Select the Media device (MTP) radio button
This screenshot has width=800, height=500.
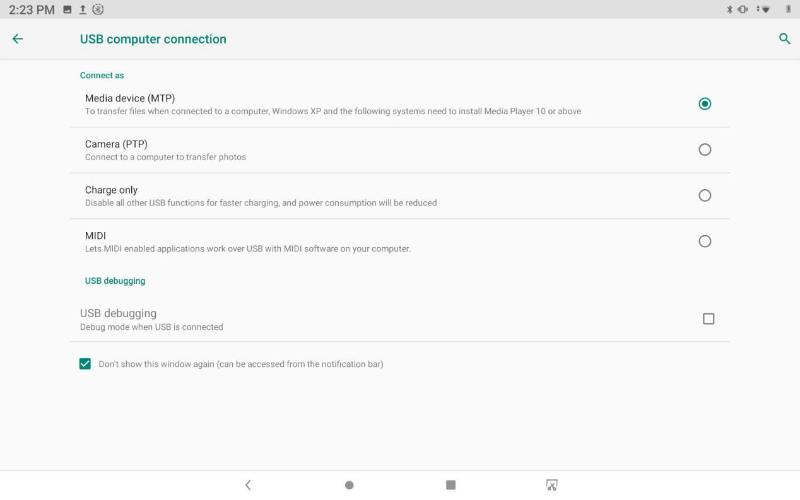click(x=705, y=104)
